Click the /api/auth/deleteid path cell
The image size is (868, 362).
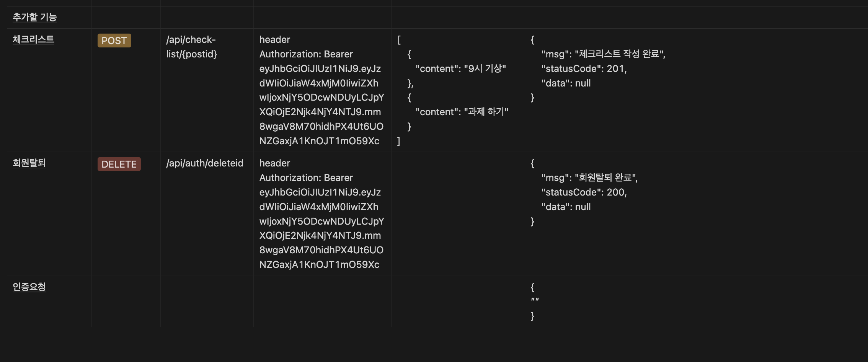click(x=204, y=163)
